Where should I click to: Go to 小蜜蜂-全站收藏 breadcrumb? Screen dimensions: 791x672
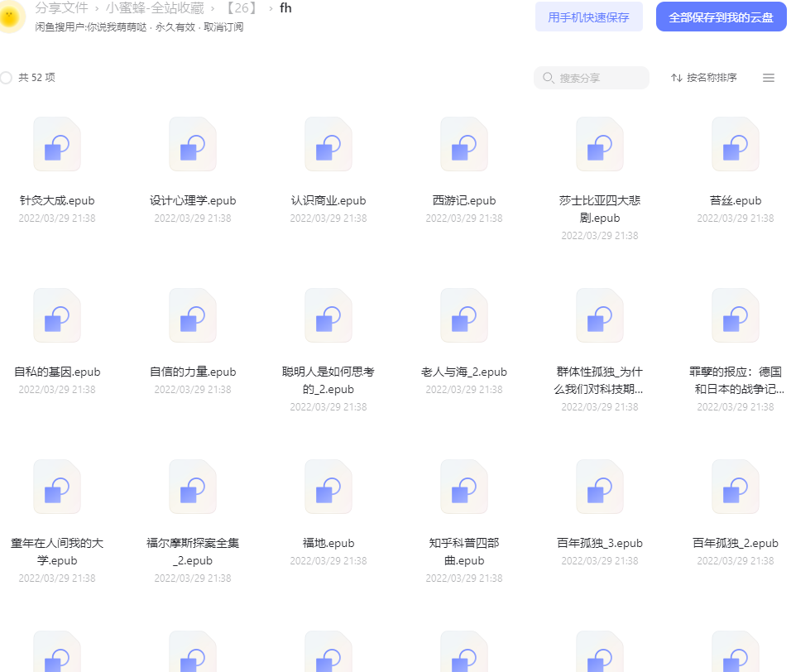155,8
